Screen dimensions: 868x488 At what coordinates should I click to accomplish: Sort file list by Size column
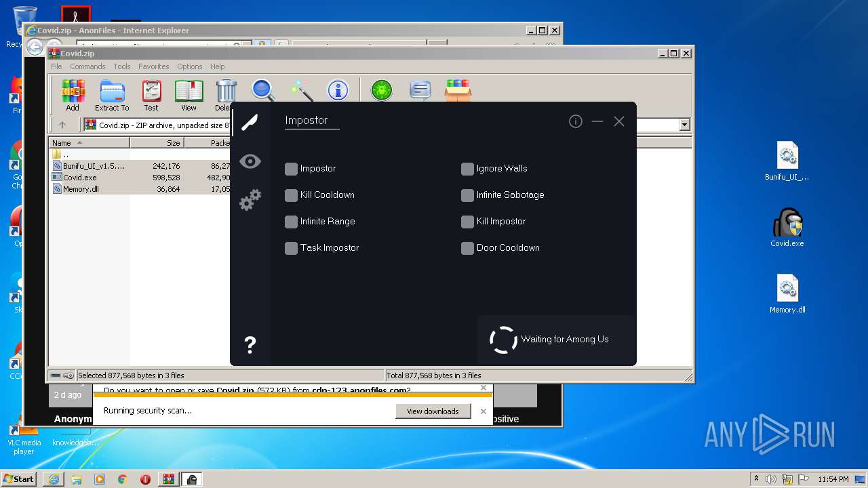(x=157, y=143)
